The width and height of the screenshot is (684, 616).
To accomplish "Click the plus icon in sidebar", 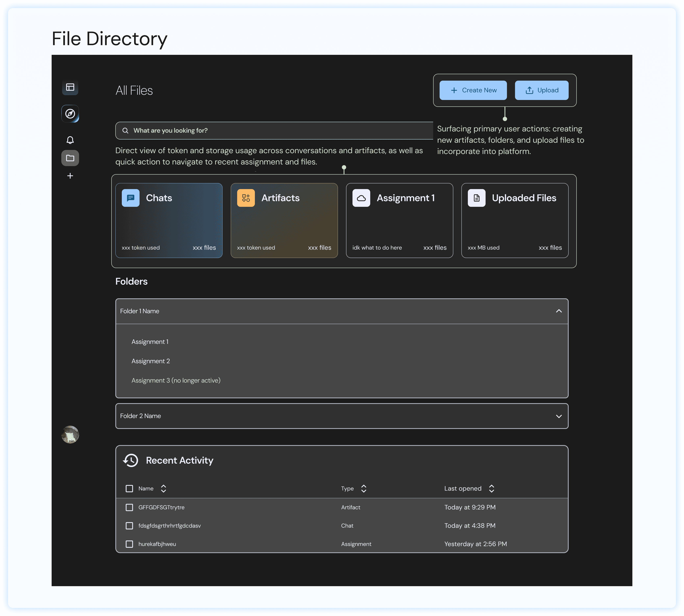I will click(70, 176).
